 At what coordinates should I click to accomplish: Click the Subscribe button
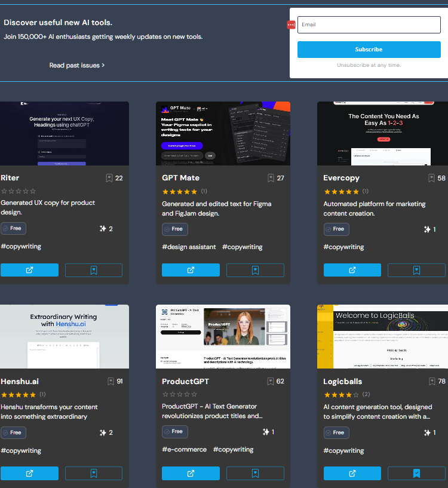coord(369,50)
